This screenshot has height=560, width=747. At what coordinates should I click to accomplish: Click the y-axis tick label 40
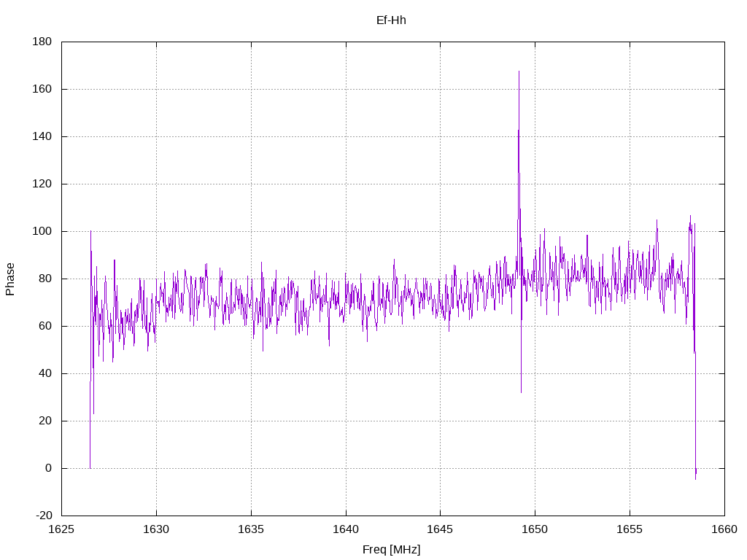pos(45,374)
